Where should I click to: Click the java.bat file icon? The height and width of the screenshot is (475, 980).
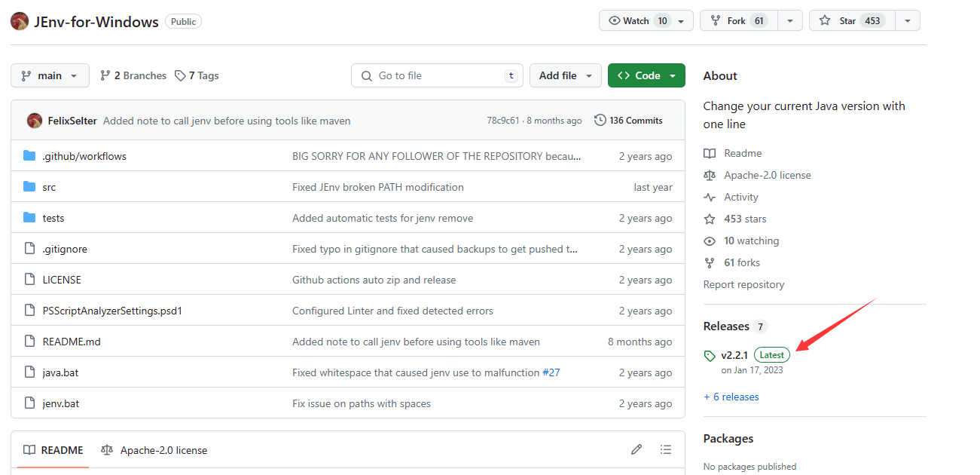coord(29,372)
